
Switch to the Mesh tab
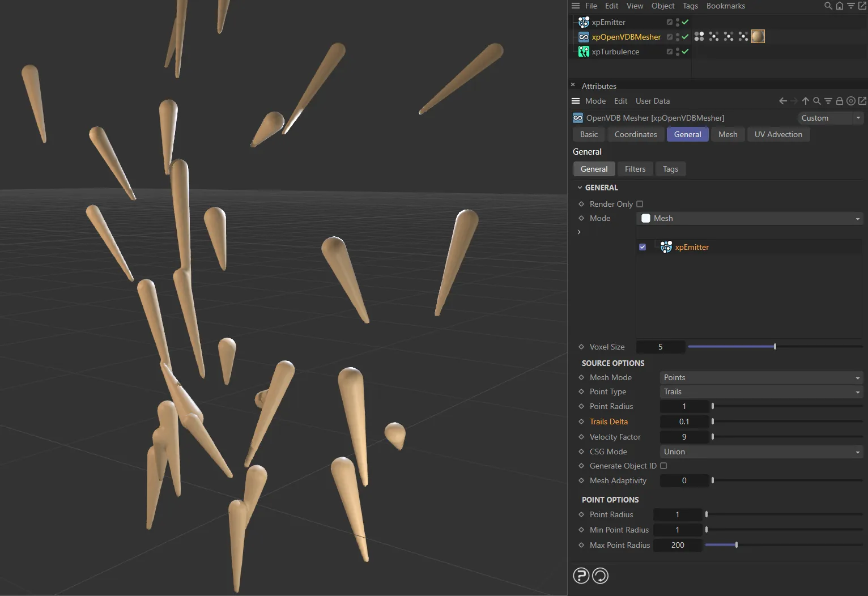point(727,134)
